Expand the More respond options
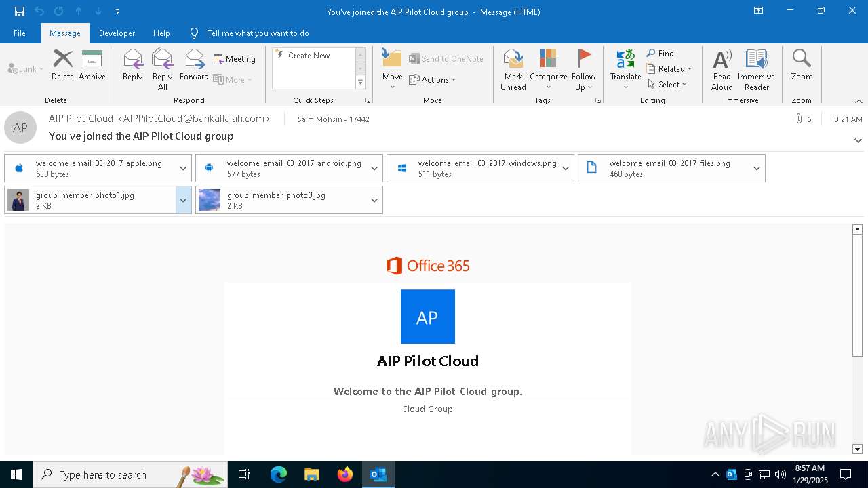This screenshot has height=488, width=868. (x=233, y=79)
